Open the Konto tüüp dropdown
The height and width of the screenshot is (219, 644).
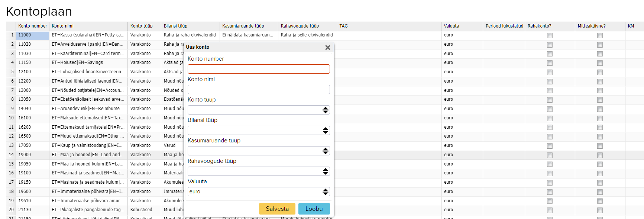coord(259,110)
